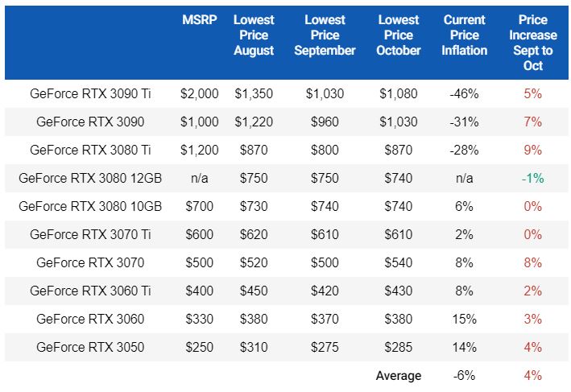Screen dimensions: 571x392
Task: Click the GeForce RTX 3070 Ti row label
Action: 90,234
